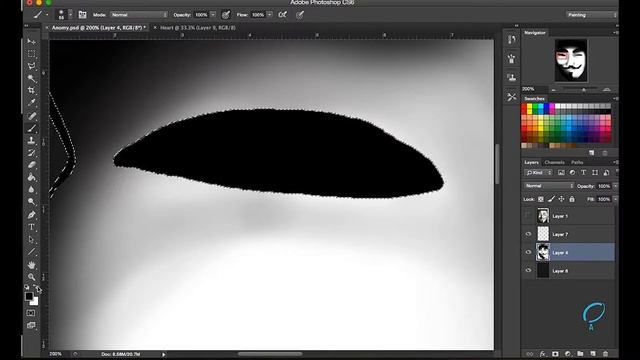Hide Layer 8

point(528,270)
